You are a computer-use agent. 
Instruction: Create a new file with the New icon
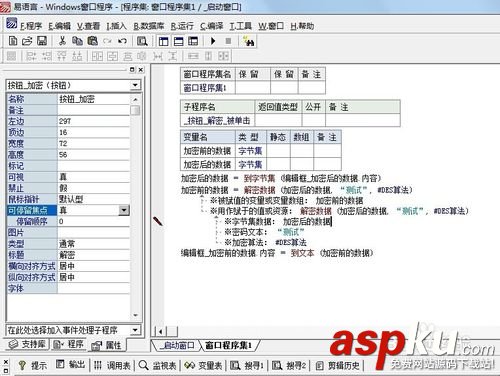pos(13,41)
